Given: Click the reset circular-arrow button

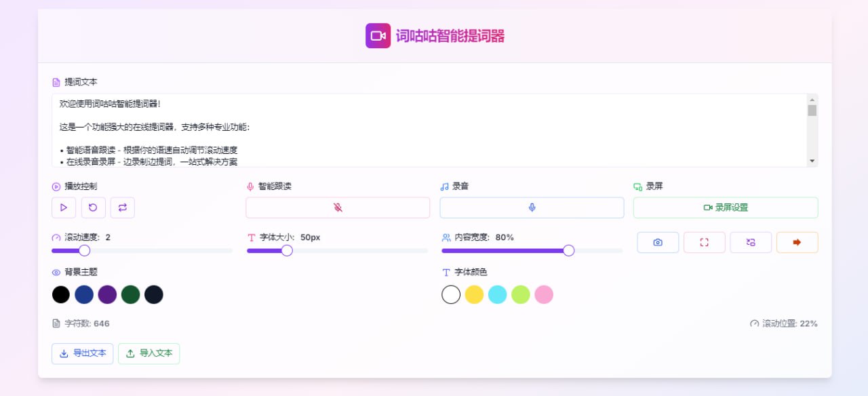Looking at the screenshot, I should click(94, 207).
